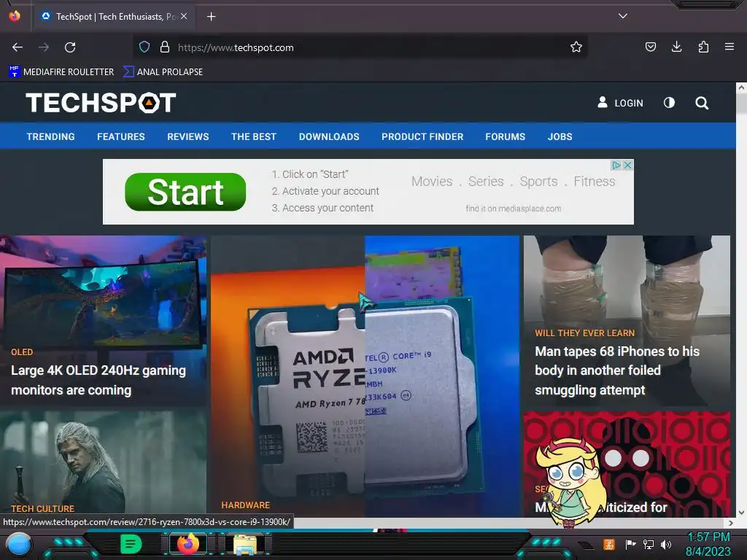
Task: Go to REVIEWS
Action: pyautogui.click(x=187, y=136)
